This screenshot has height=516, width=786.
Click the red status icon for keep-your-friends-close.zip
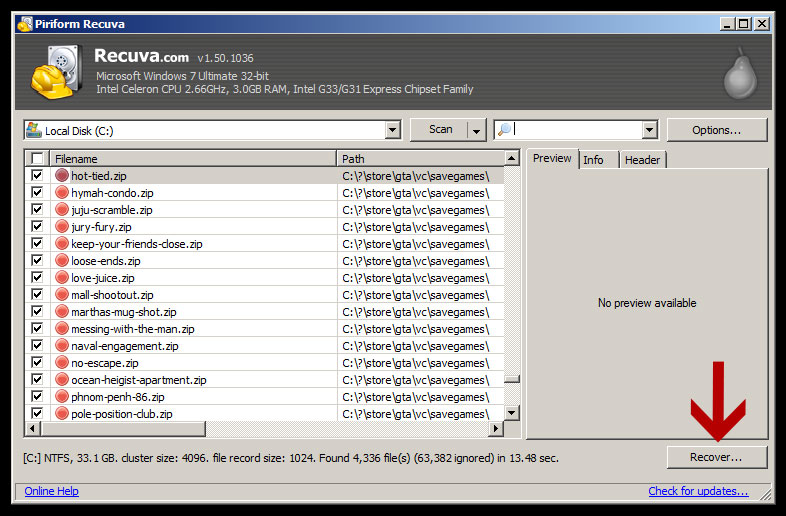pyautogui.click(x=62, y=244)
